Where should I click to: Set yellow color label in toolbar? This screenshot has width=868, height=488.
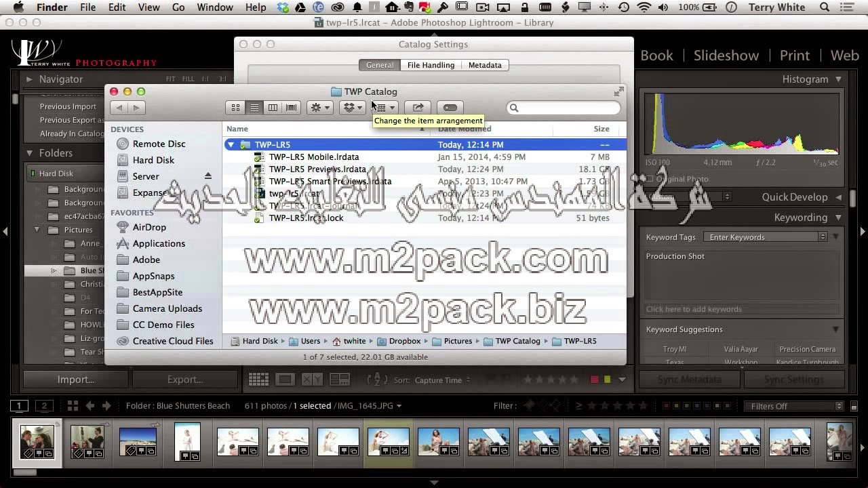(x=607, y=380)
